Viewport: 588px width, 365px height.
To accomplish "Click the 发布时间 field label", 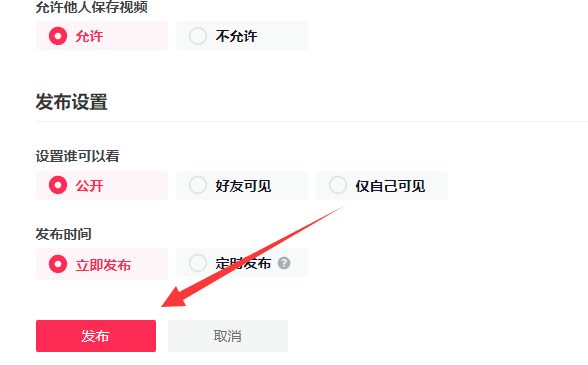I will pos(63,234).
